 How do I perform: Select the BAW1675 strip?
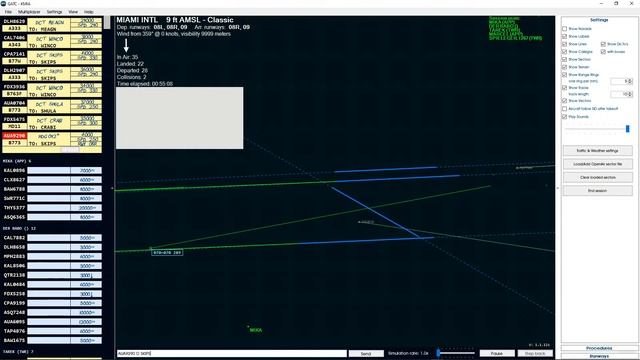pyautogui.click(x=52, y=340)
